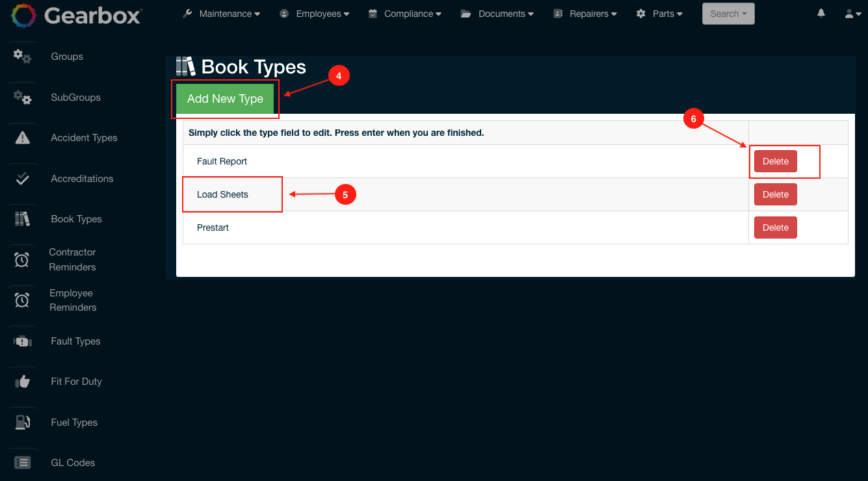Click the Fuel Types pump icon
Screen dimensions: 868x481
click(22, 422)
